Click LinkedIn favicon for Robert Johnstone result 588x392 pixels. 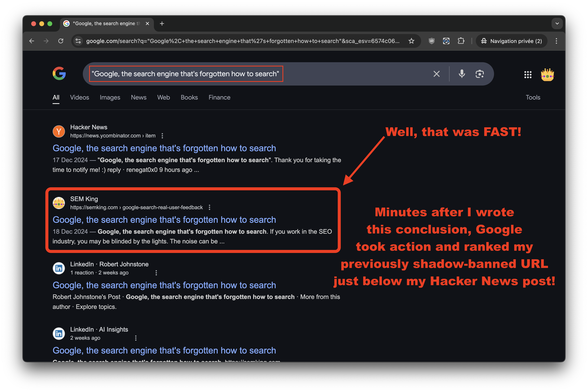pyautogui.click(x=59, y=268)
